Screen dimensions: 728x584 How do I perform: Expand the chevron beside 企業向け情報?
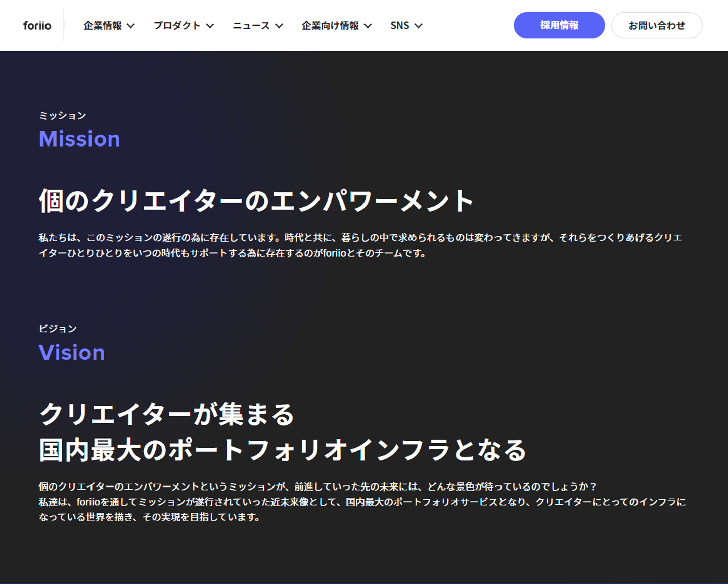tap(368, 26)
